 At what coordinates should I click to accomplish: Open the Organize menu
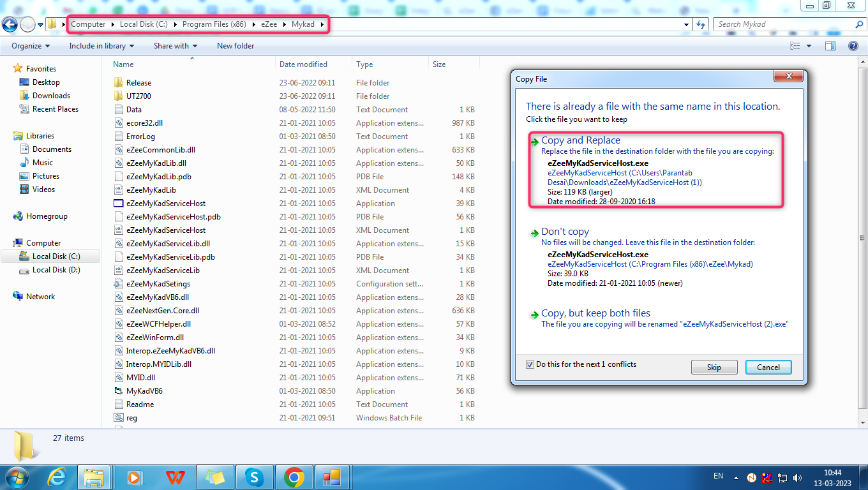point(31,46)
